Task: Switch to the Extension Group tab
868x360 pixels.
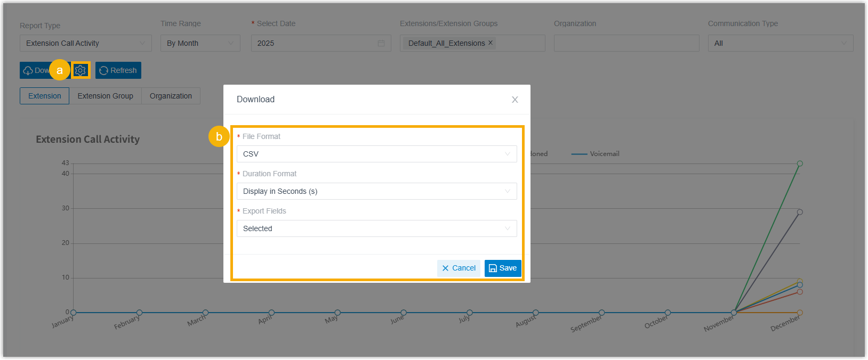Action: (x=105, y=96)
